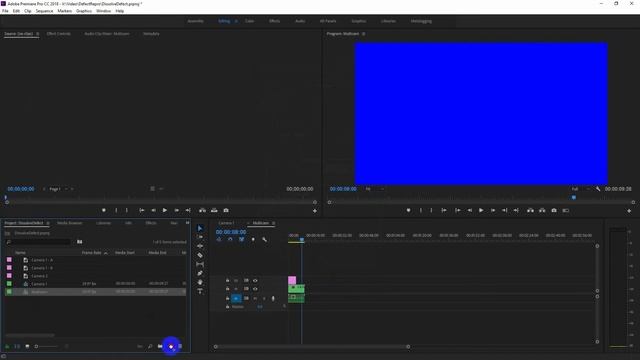Open Source monitor Button Editor plus icon

pyautogui.click(x=315, y=211)
